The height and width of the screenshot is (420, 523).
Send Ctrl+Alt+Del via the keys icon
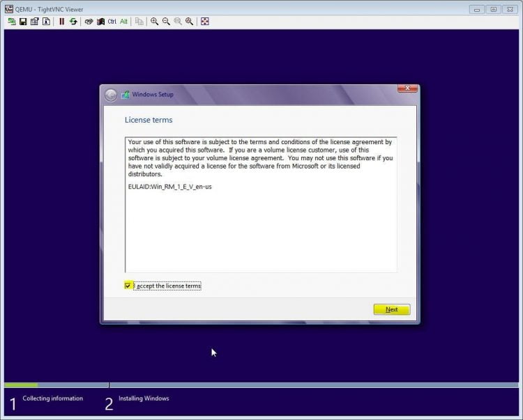pos(89,22)
